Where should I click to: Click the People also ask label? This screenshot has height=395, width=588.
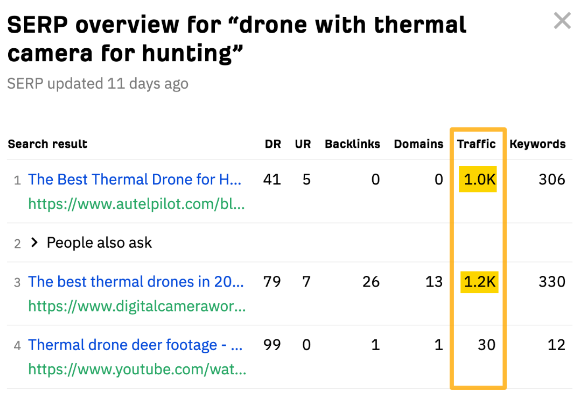coord(99,243)
